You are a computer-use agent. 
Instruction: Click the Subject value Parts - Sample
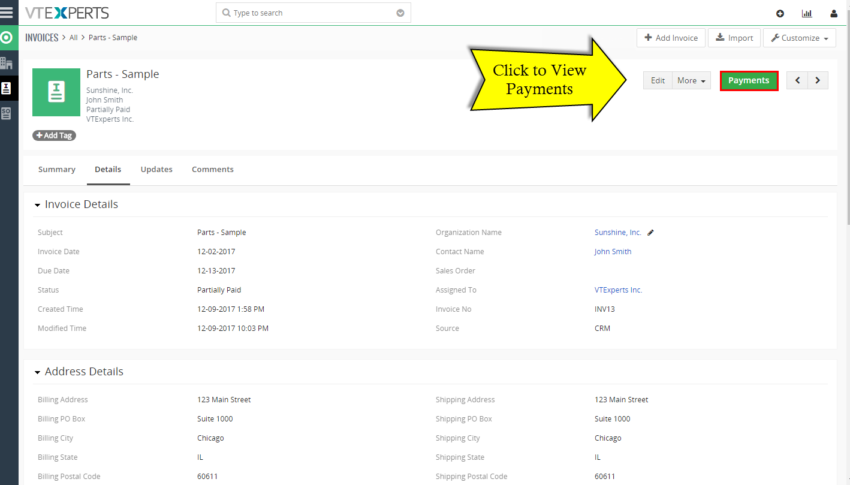coord(221,232)
